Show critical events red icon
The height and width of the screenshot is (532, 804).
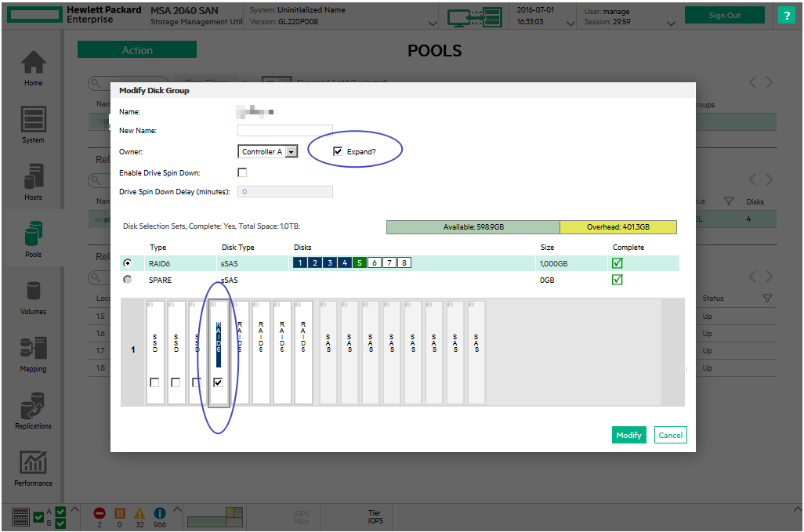(100, 513)
